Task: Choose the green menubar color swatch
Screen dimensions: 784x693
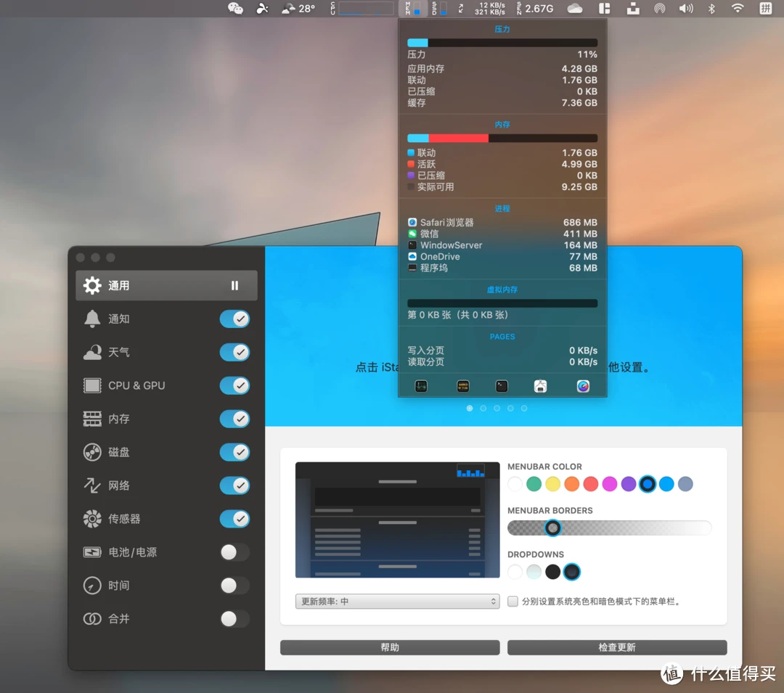Action: 534,484
